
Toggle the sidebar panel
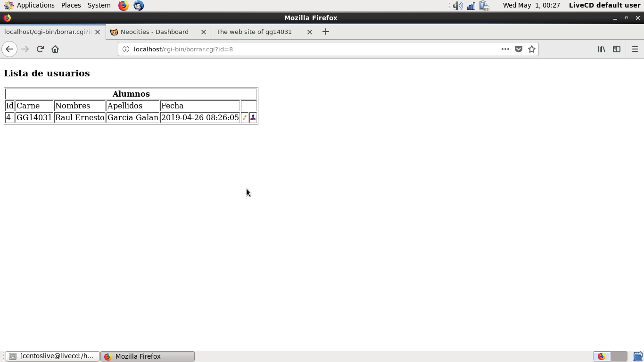pyautogui.click(x=617, y=49)
